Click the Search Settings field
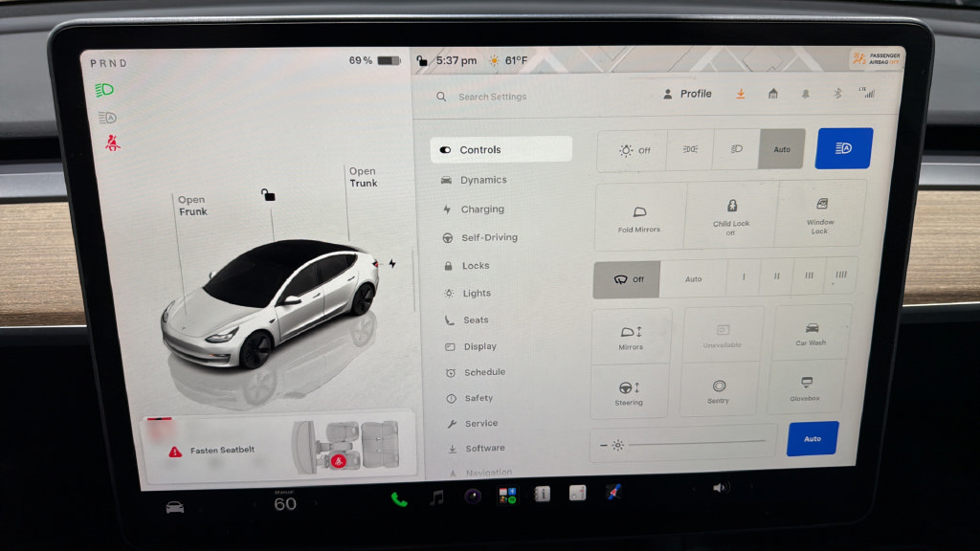The height and width of the screenshot is (551, 980). [493, 97]
